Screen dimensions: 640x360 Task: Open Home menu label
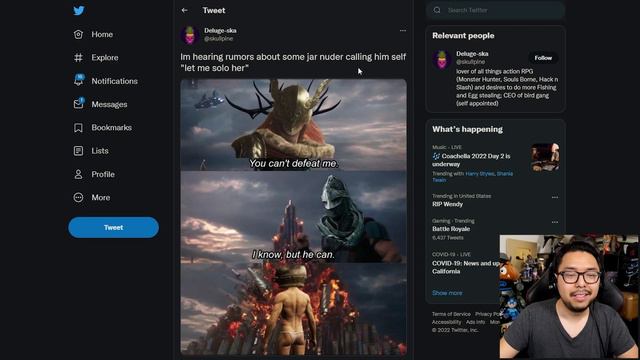pos(102,34)
